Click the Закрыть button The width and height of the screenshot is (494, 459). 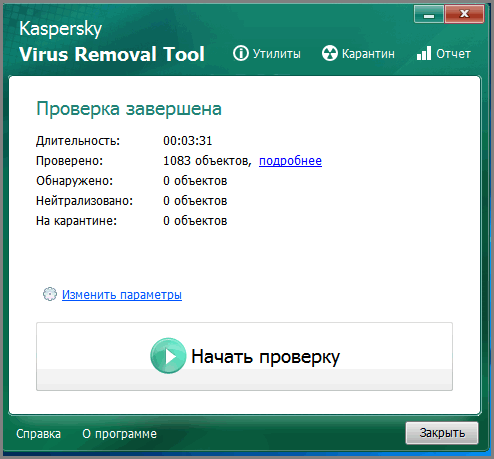pyautogui.click(x=442, y=433)
